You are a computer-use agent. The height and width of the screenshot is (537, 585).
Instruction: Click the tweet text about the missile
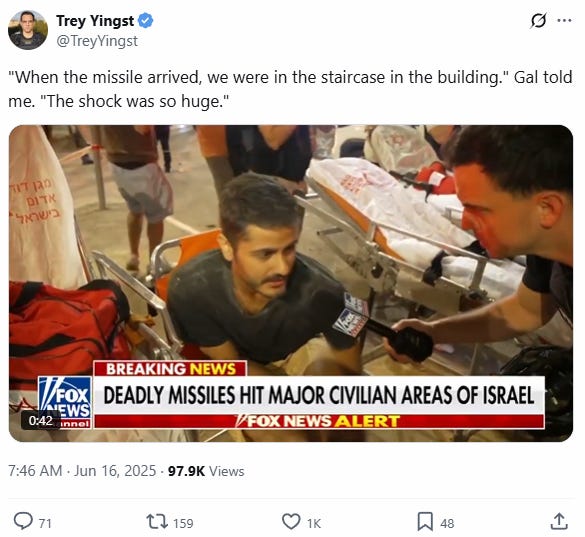pos(290,89)
